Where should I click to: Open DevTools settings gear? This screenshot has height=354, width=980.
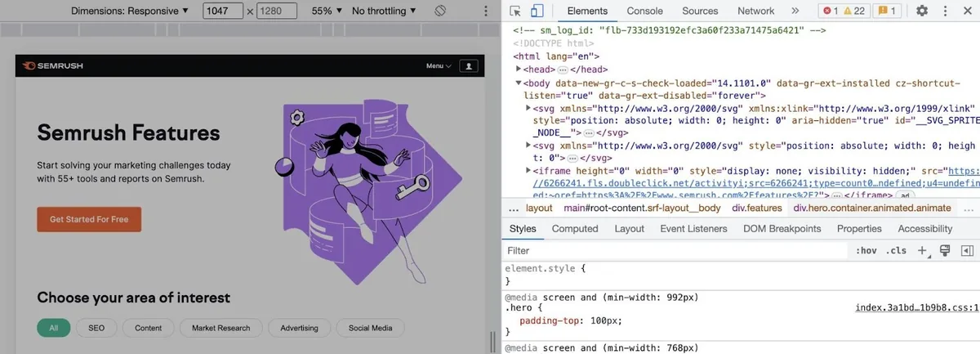pos(922,11)
